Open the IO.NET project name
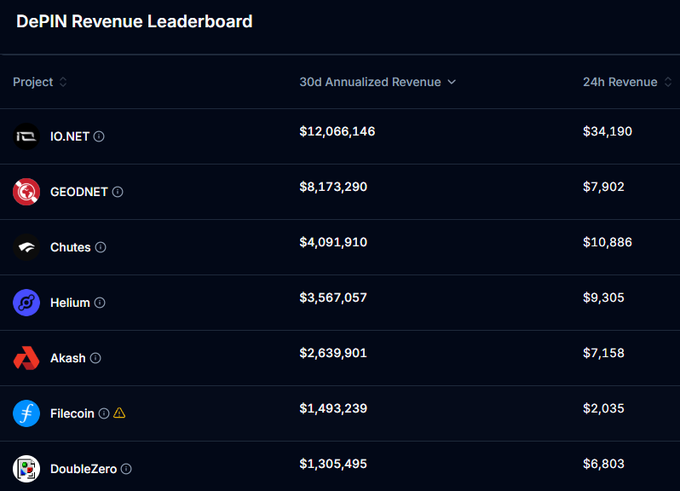 click(70, 137)
